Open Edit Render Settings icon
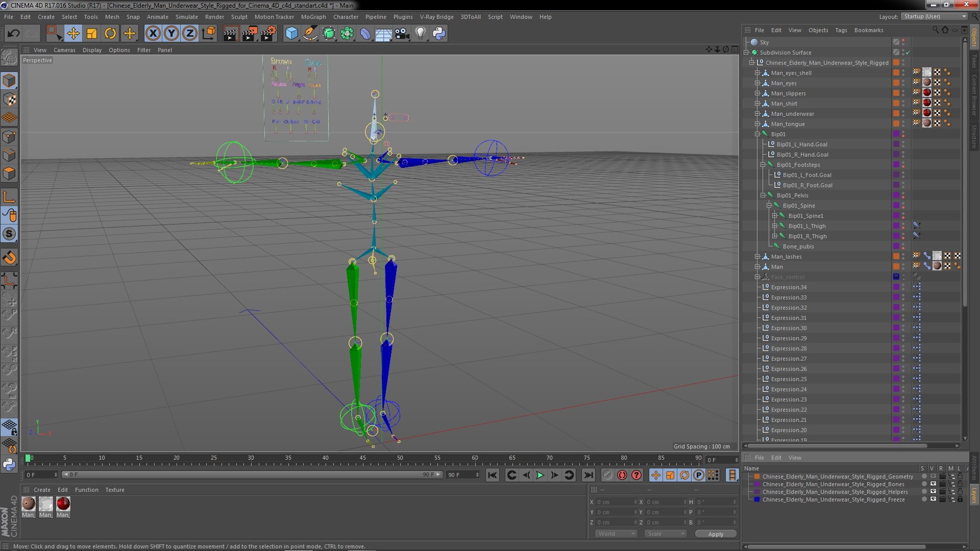 [x=268, y=34]
